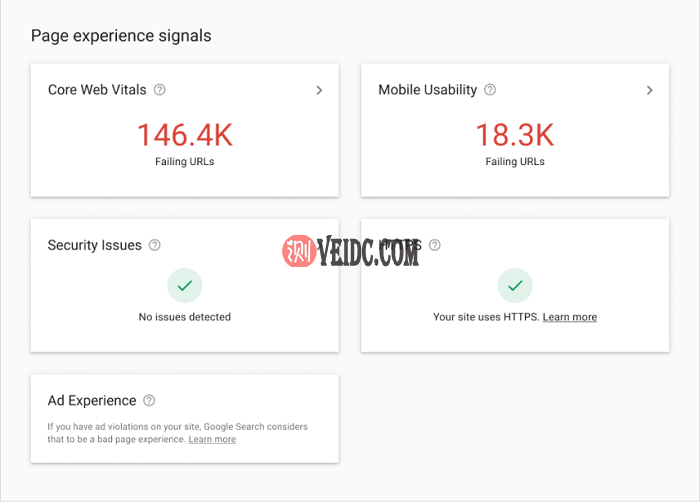Open Learn more link in Ad Experience
The width and height of the screenshot is (700, 502).
[x=212, y=439]
